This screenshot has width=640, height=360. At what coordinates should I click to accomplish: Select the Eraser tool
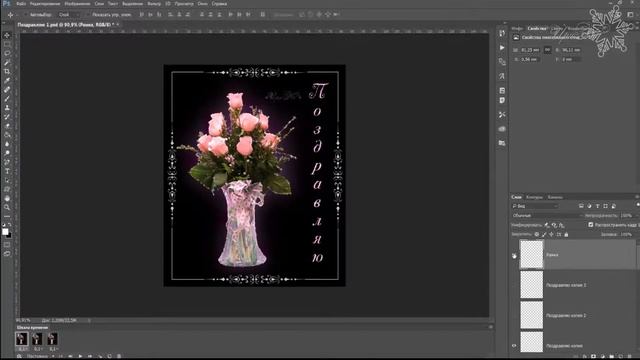7,126
